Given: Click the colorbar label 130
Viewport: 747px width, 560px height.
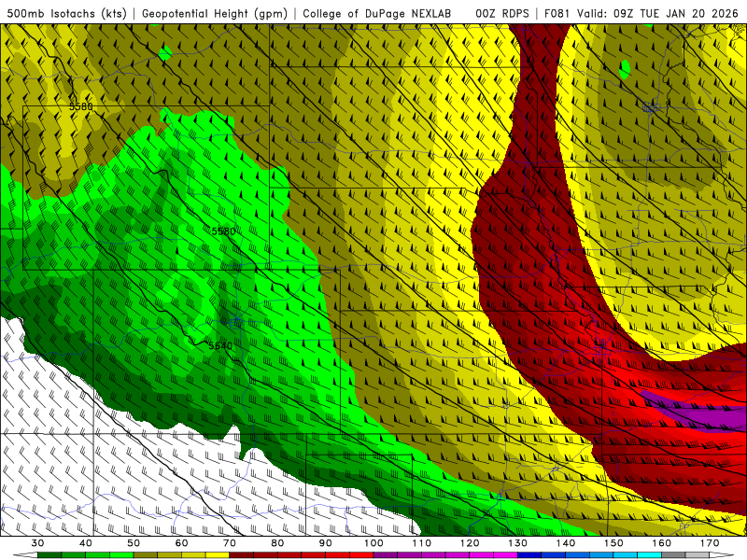Looking at the screenshot, I should (517, 543).
